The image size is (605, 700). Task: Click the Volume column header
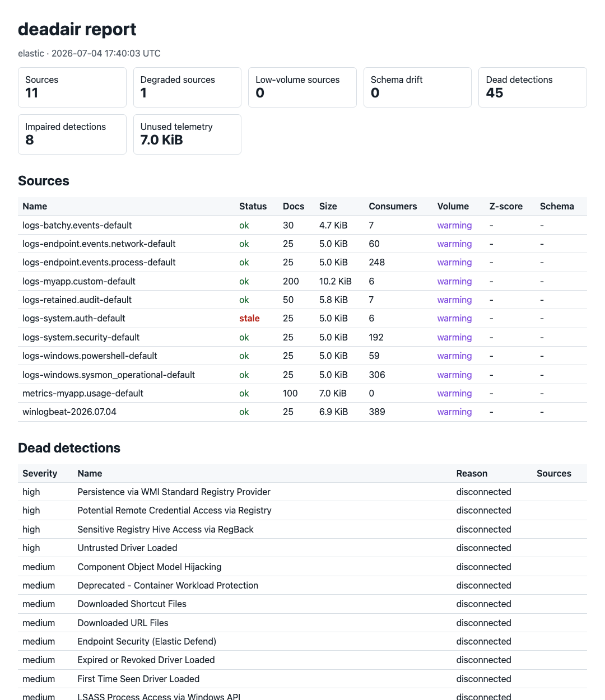[x=453, y=206]
